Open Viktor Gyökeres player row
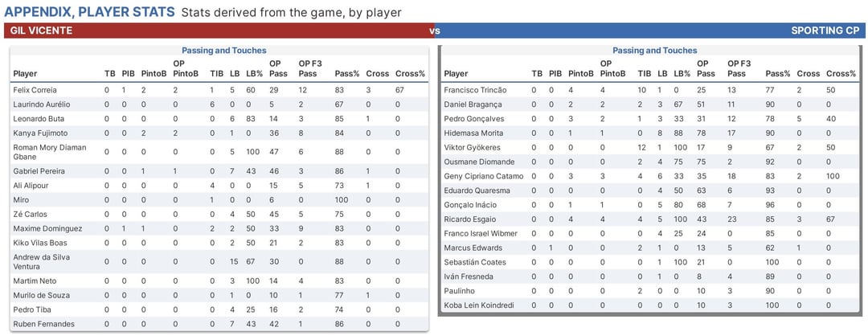The width and height of the screenshot is (868, 336). [471, 148]
